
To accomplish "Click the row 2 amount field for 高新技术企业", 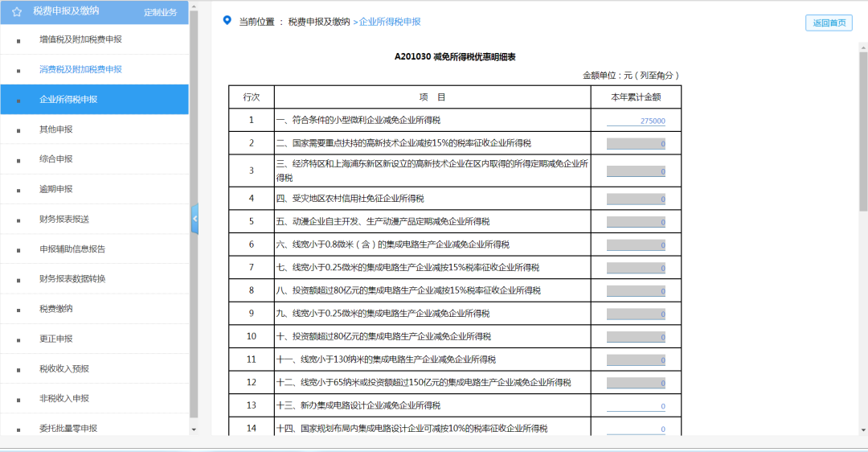I will [x=636, y=143].
